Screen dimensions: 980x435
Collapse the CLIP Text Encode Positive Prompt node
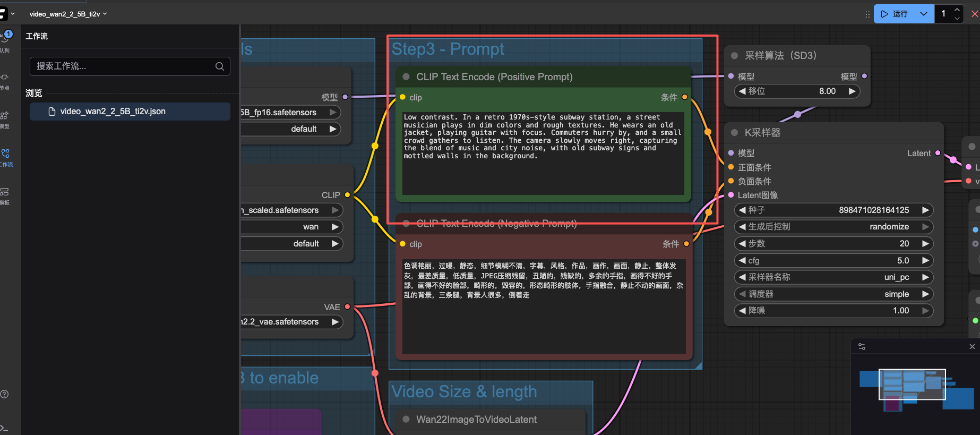(406, 77)
